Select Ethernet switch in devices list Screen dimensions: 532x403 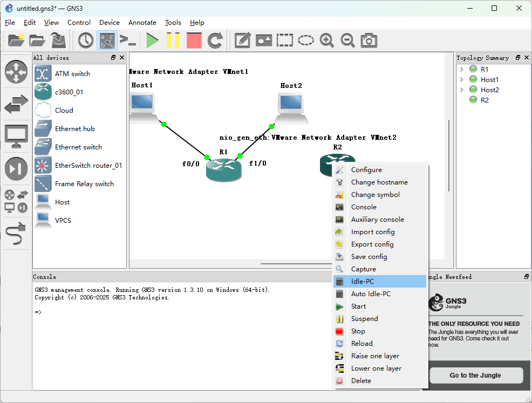(x=79, y=147)
